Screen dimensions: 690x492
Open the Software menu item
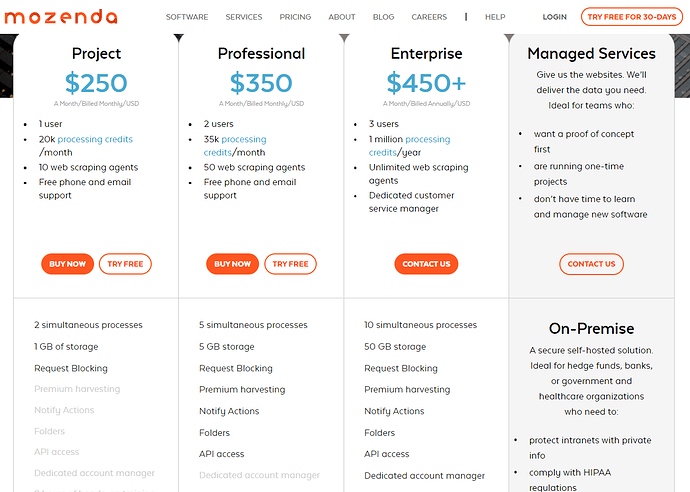pyautogui.click(x=187, y=17)
